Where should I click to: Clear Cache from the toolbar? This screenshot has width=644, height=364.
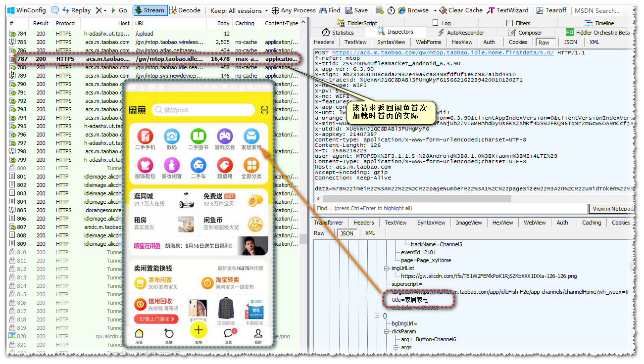pyautogui.click(x=460, y=10)
